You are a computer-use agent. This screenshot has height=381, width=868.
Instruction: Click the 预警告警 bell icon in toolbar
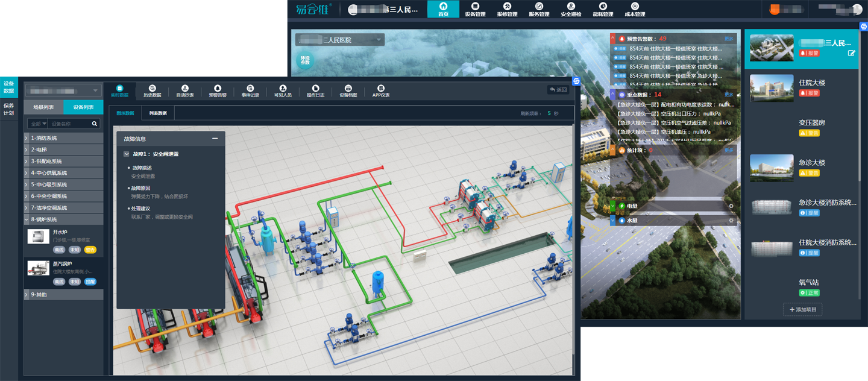coord(218,89)
